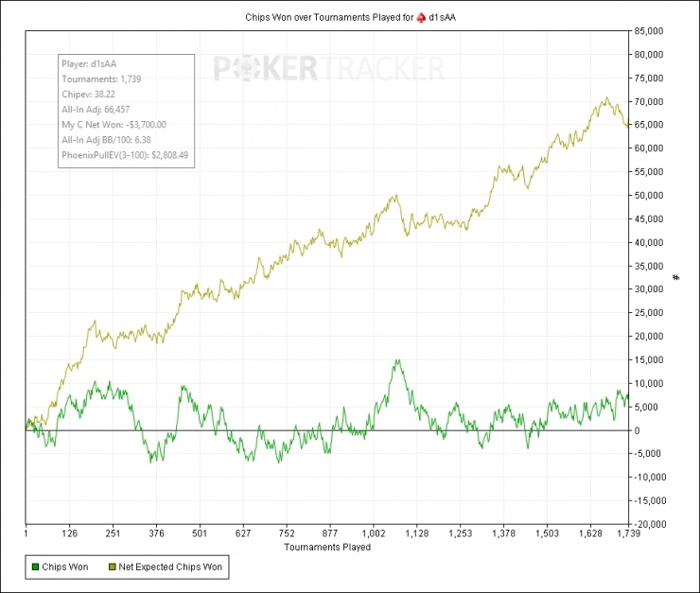Click the chart title text
Image resolution: width=700 pixels, height=593 pixels.
350,17
